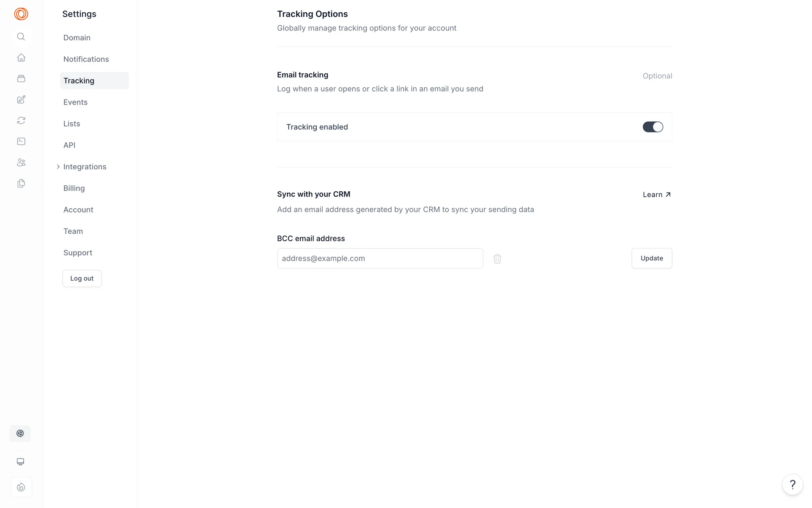Click the compose pencil icon
The height and width of the screenshot is (508, 812).
[x=21, y=99]
